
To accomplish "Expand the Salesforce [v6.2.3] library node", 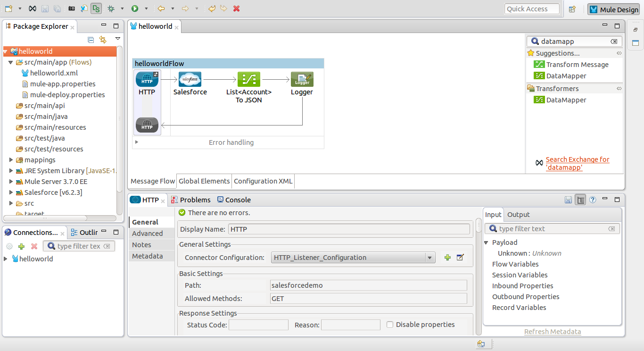I will coord(11,192).
